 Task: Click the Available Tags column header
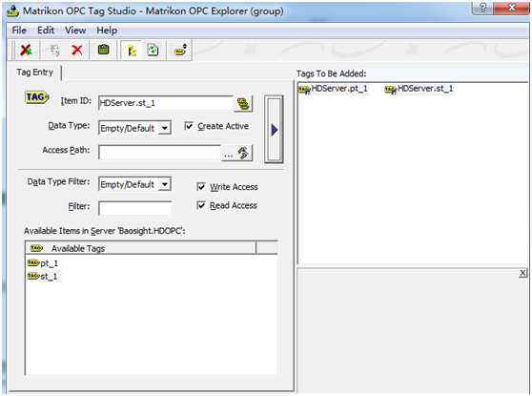click(x=140, y=248)
